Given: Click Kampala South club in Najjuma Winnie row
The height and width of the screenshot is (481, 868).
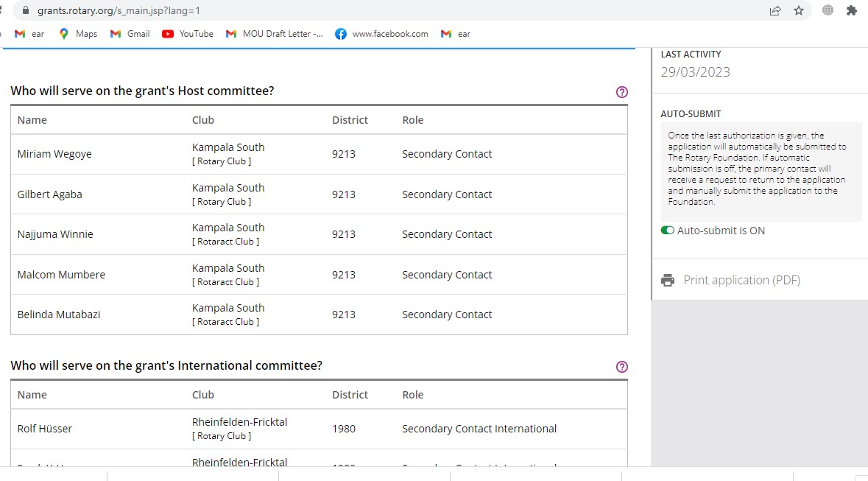Looking at the screenshot, I should [228, 228].
